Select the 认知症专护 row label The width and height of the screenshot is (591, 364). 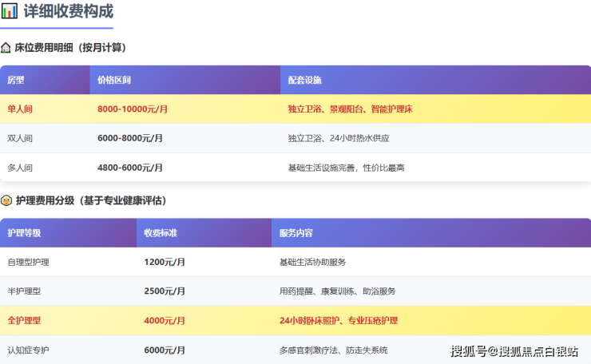click(28, 350)
